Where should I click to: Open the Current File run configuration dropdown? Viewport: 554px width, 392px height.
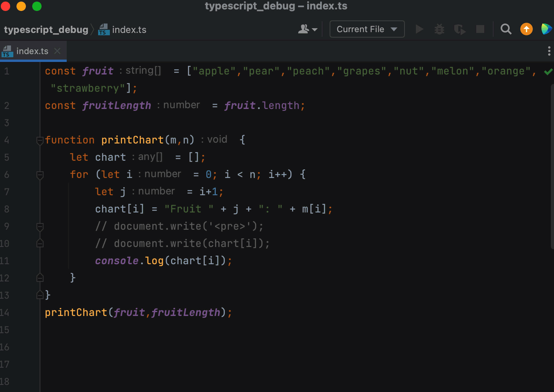pos(367,29)
